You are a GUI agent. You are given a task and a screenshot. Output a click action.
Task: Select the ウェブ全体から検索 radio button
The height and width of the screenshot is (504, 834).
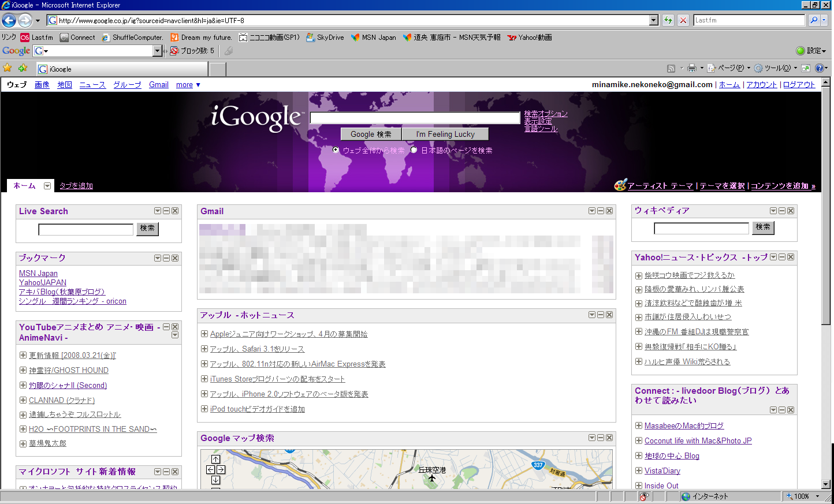(336, 150)
